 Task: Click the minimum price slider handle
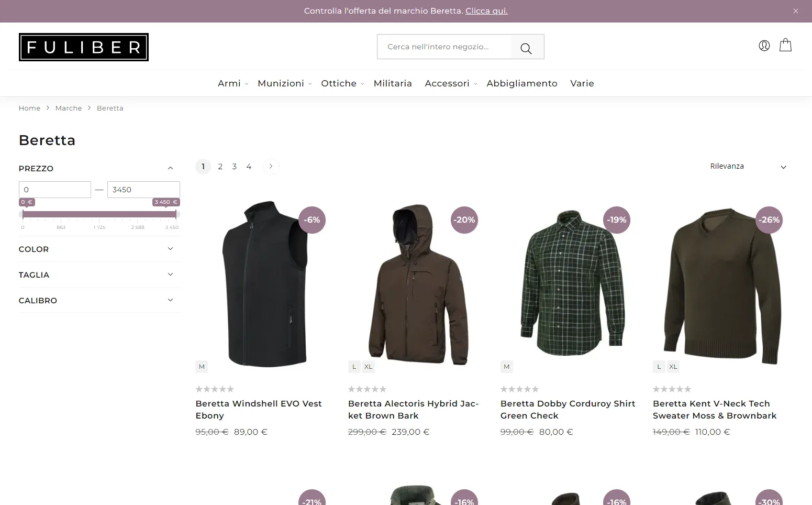pos(23,214)
